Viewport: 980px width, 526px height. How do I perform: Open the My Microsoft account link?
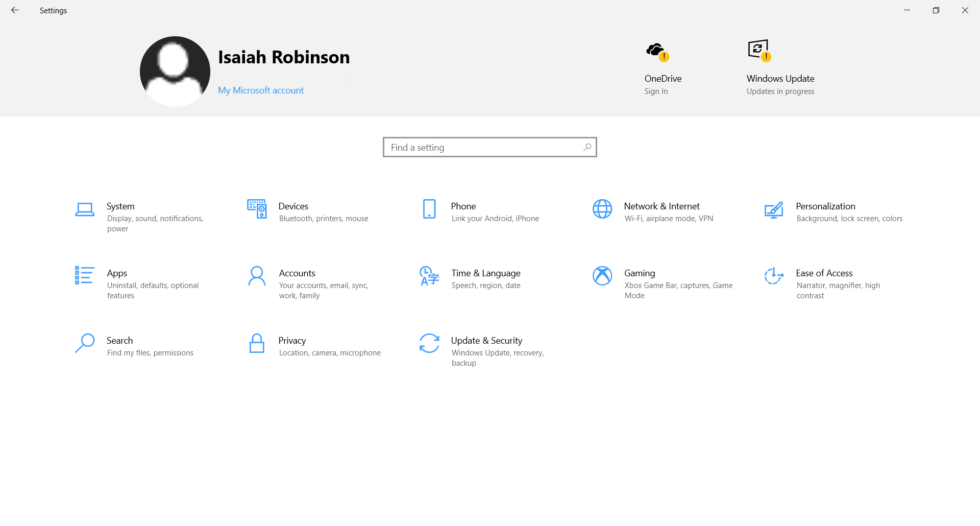coord(261,90)
